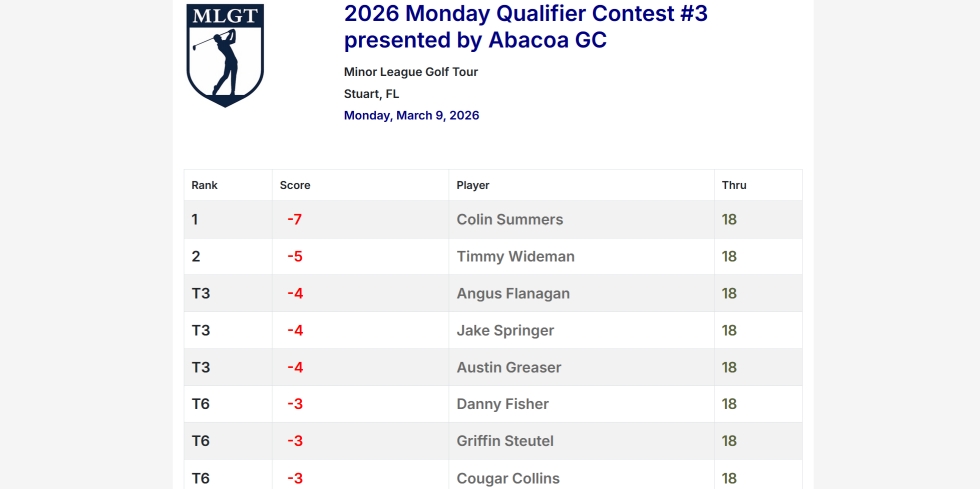Screen dimensions: 980x489
Task: Sort by the Rank column header
Action: [x=205, y=185]
